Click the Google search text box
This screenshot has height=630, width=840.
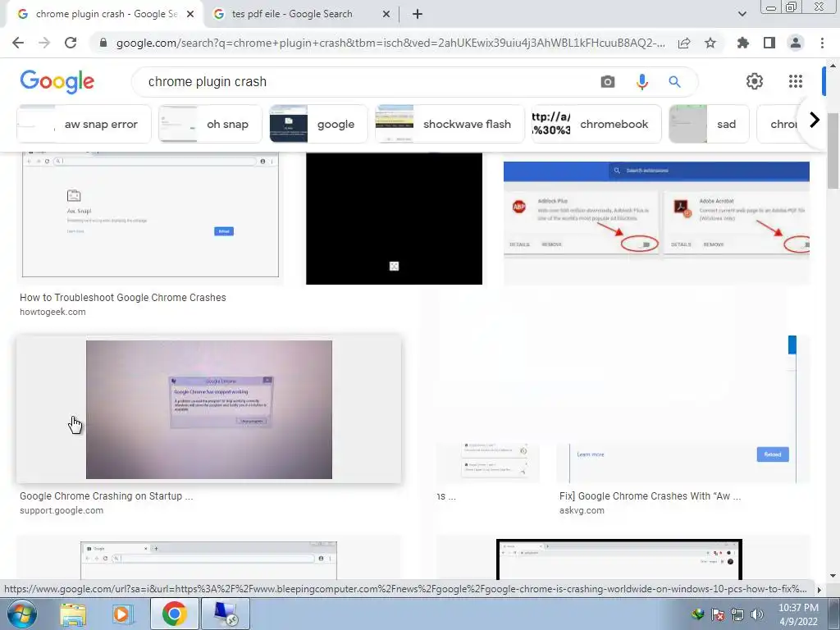(x=370, y=82)
